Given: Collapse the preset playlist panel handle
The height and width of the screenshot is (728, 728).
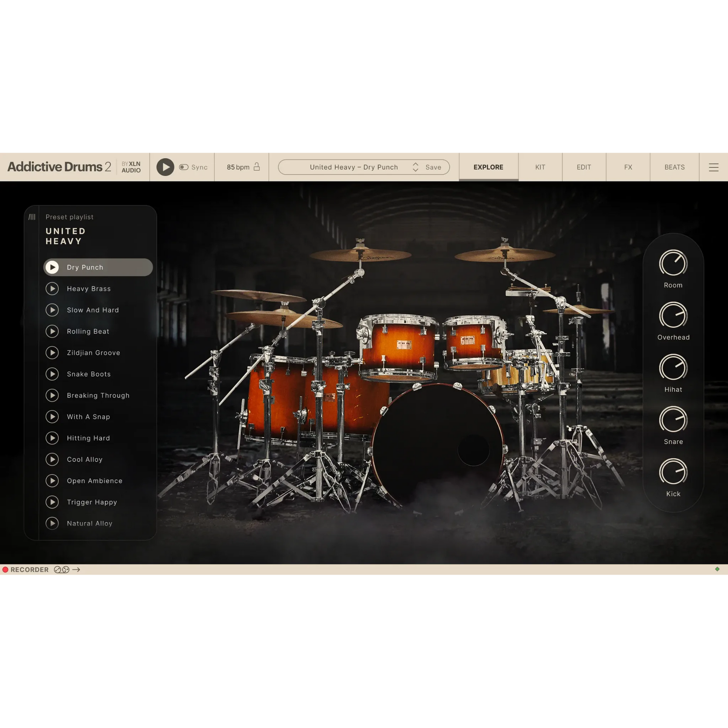Looking at the screenshot, I should 32,217.
